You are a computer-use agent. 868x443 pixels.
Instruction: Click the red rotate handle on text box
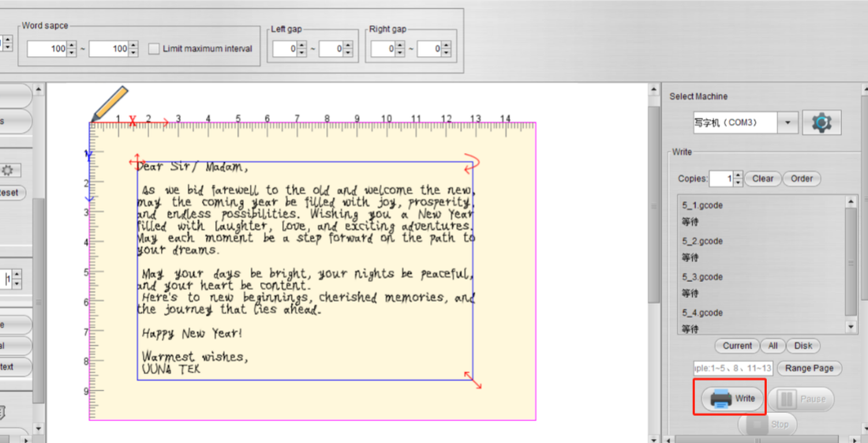[x=472, y=163]
